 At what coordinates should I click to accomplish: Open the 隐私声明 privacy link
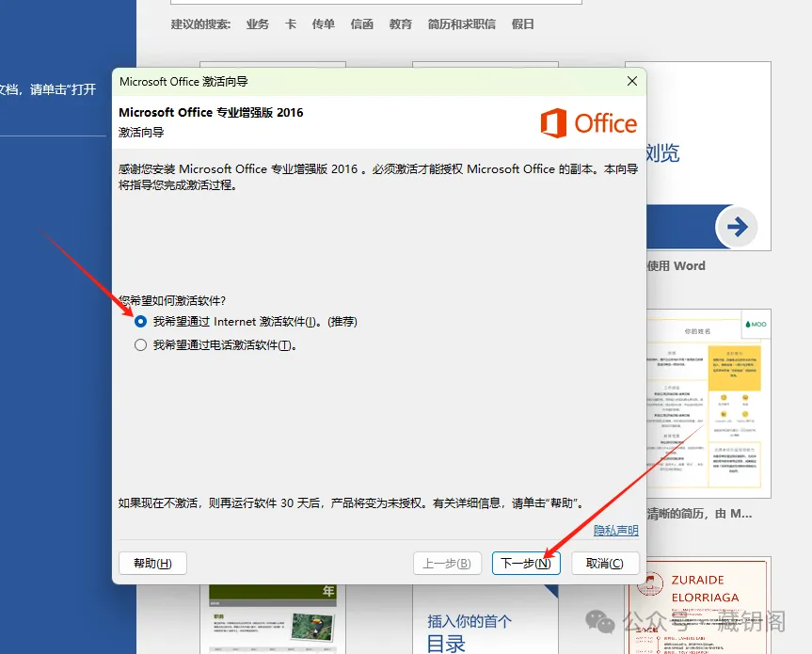click(x=615, y=530)
